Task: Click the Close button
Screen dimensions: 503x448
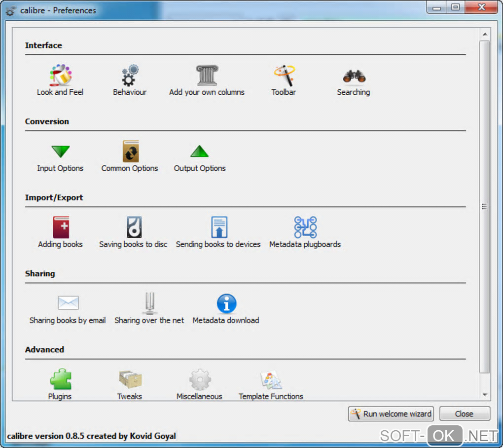Action: (465, 413)
